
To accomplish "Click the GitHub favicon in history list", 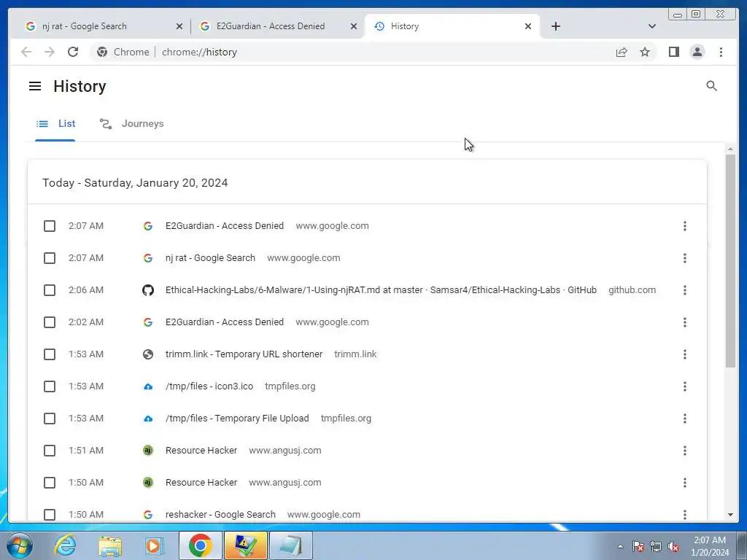I will (x=148, y=290).
